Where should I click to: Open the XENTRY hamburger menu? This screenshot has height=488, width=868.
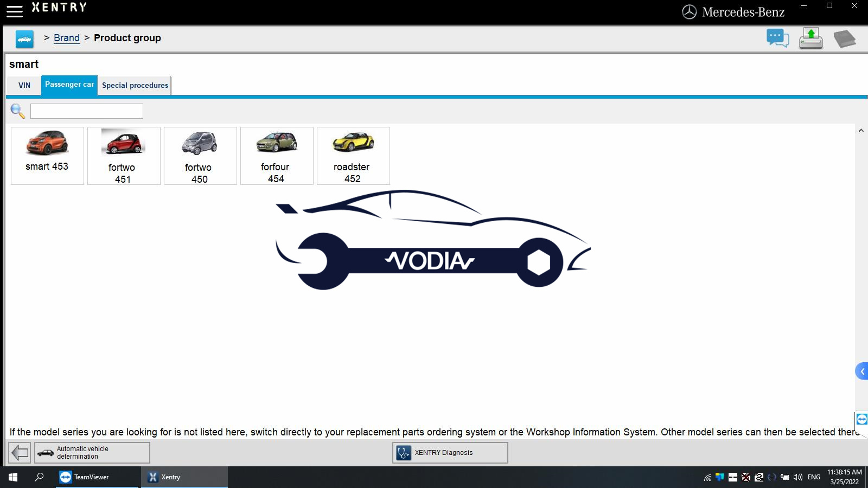[x=15, y=11]
